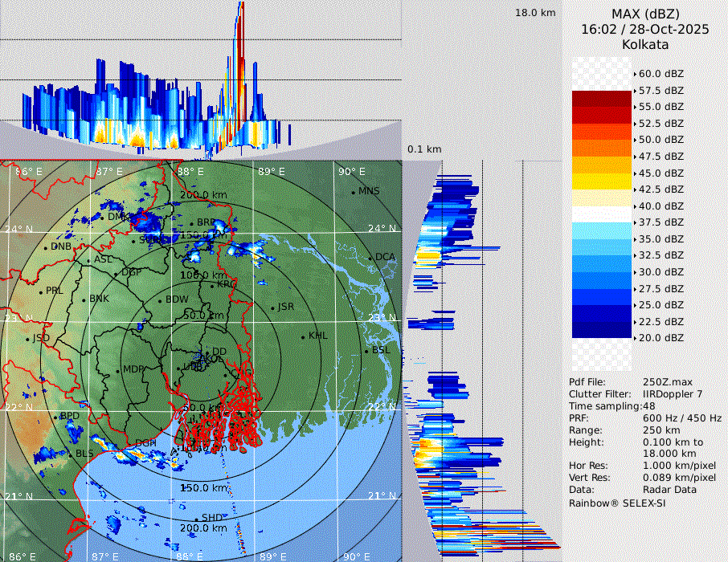Click the 30.0 dBZ legend label
728x562 pixels.
(661, 271)
